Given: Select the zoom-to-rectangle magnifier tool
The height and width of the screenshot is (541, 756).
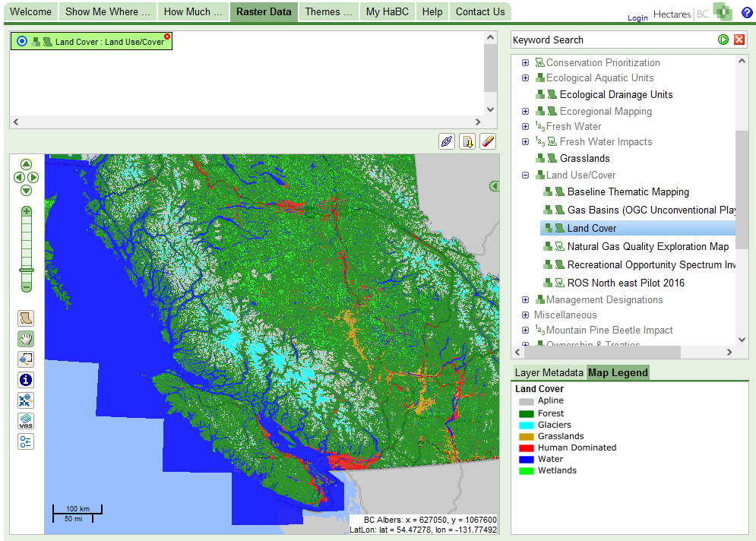Looking at the screenshot, I should pyautogui.click(x=26, y=359).
